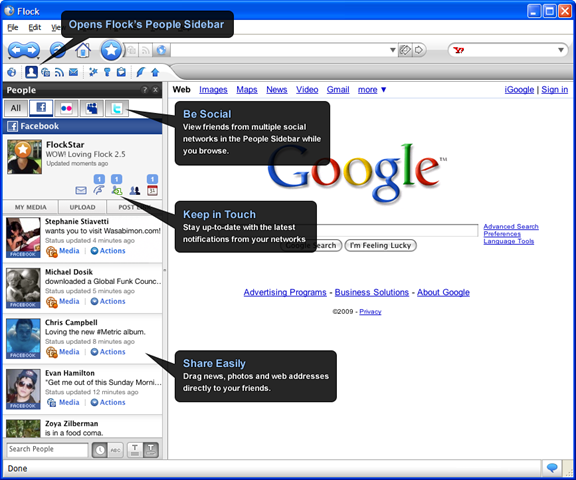Toggle the People Sidebar icon
Screen dimensions: 576x480
[31, 72]
